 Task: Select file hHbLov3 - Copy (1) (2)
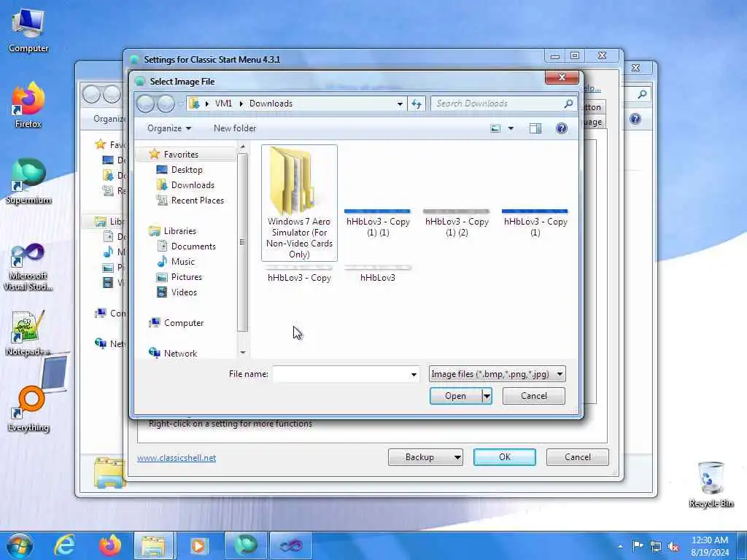tap(457, 223)
